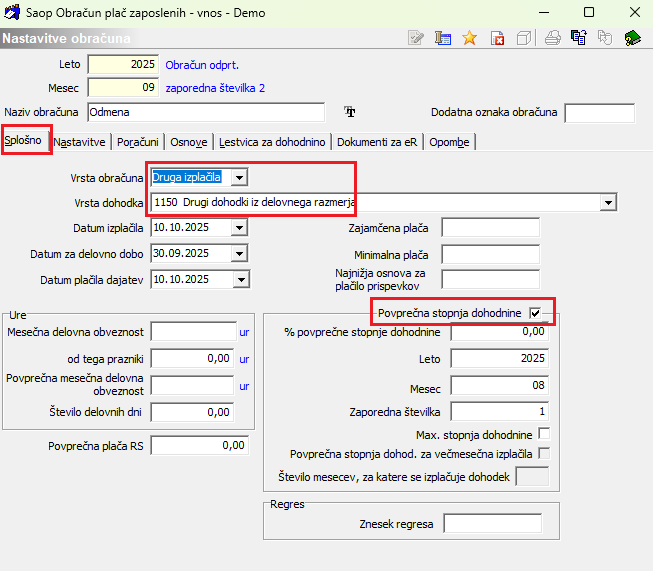
Task: Click the Leto field in the dohodnina panel
Action: [x=500, y=359]
